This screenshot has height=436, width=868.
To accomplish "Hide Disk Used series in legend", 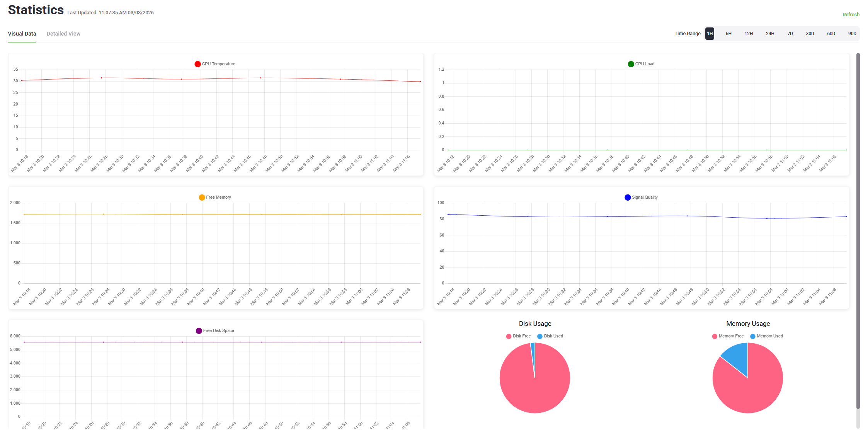I will (x=540, y=336).
